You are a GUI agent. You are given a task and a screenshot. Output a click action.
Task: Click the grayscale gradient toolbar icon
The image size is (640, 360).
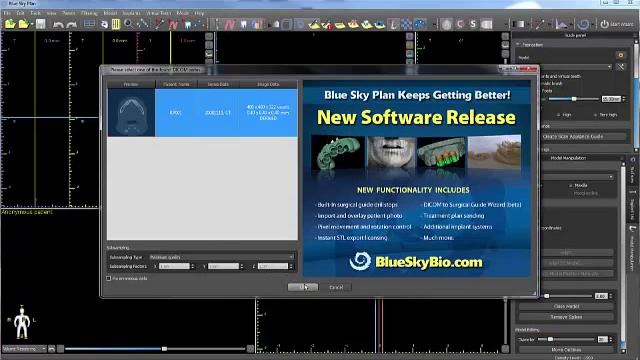[519, 24]
